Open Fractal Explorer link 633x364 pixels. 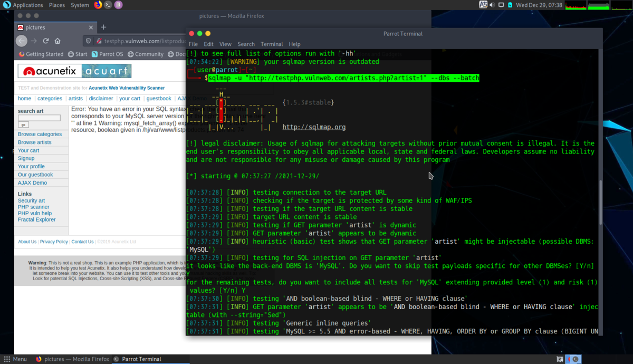[x=36, y=219]
